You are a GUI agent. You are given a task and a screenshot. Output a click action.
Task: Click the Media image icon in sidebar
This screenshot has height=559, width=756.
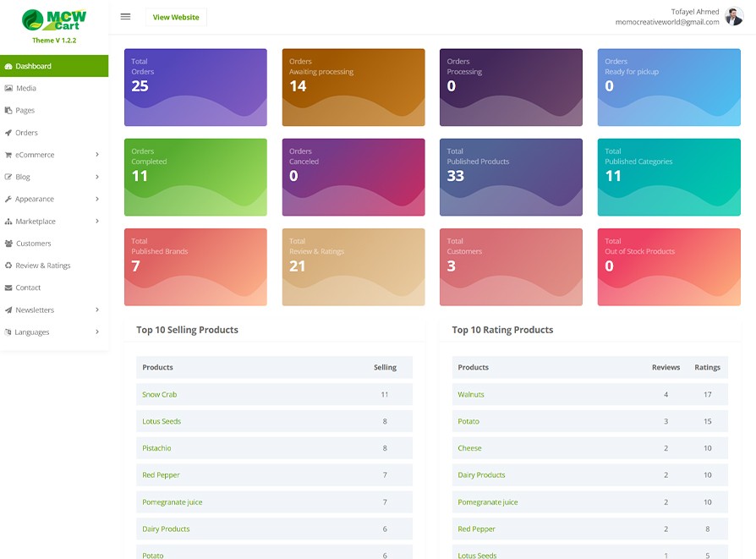coord(8,88)
